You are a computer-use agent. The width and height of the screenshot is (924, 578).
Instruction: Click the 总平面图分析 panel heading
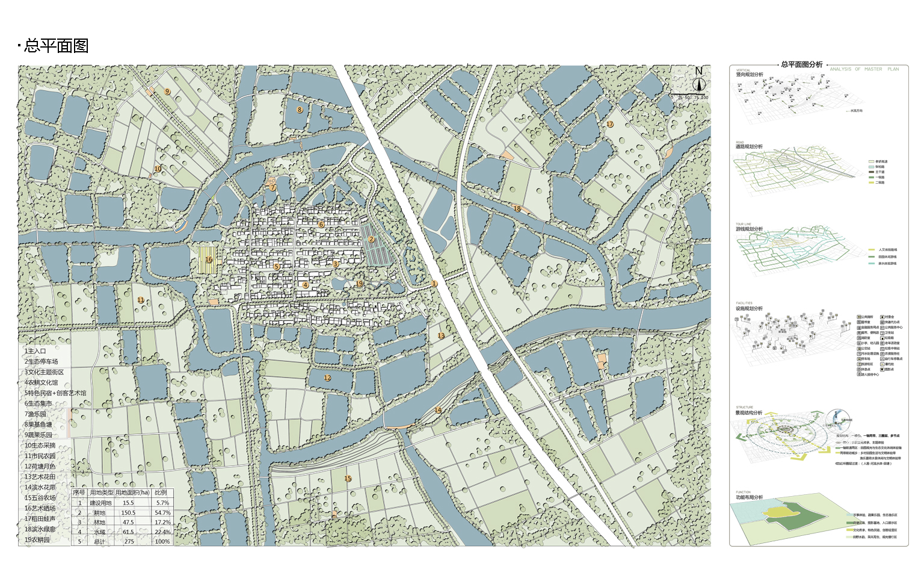click(x=801, y=64)
